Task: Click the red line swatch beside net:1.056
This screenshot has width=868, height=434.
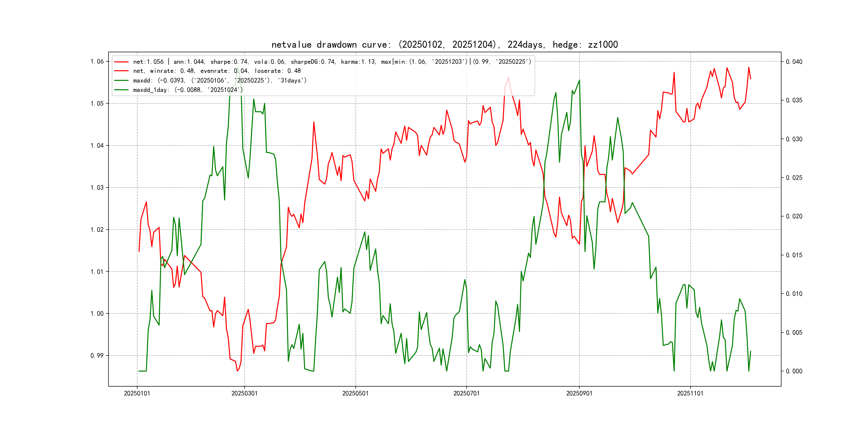Action: (x=121, y=62)
